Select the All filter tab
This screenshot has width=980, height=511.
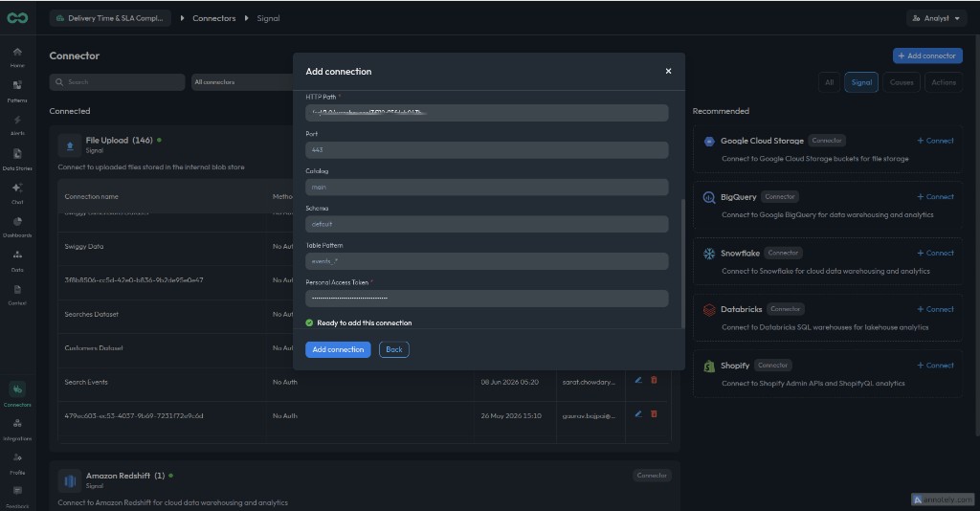pos(829,82)
